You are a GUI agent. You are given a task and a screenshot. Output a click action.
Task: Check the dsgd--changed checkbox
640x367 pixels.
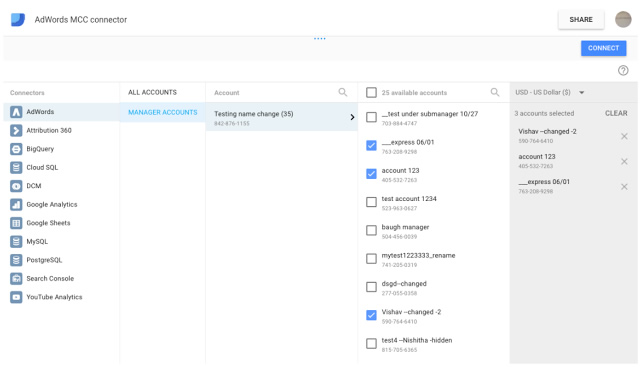click(x=371, y=287)
